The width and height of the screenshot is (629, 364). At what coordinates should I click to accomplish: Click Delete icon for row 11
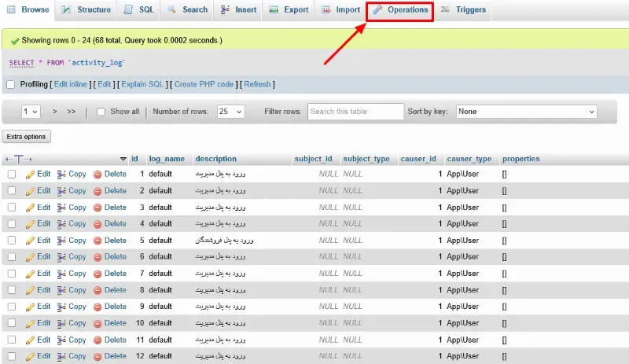pyautogui.click(x=97, y=340)
